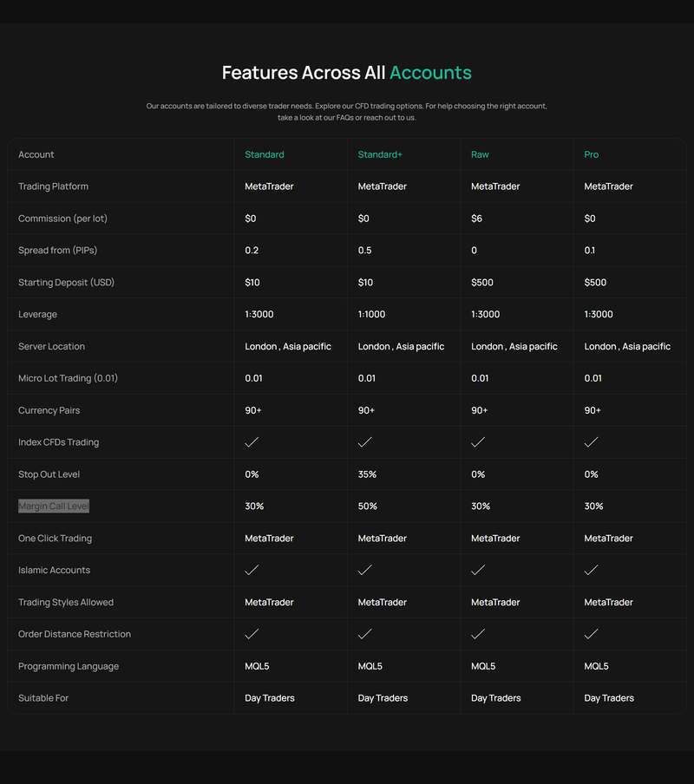Click the Index CFDs Trading checkmark for Raw
694x784 pixels.
477,442
